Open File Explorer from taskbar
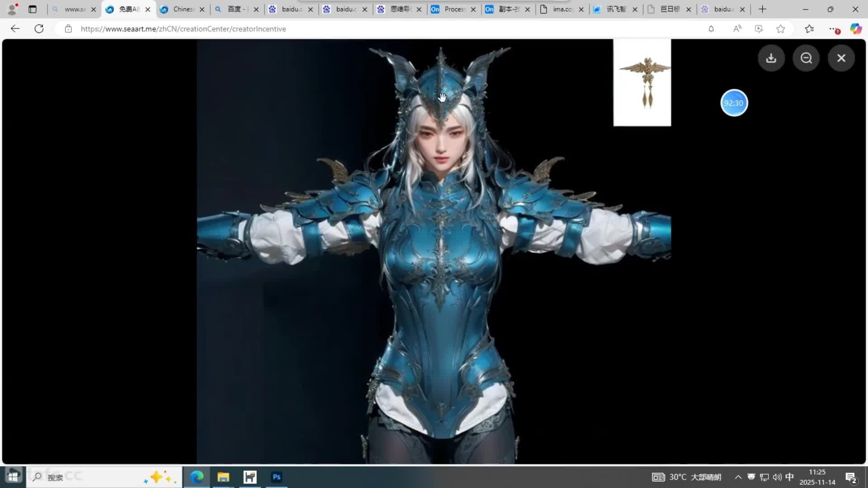The height and width of the screenshot is (488, 868). pos(223,477)
